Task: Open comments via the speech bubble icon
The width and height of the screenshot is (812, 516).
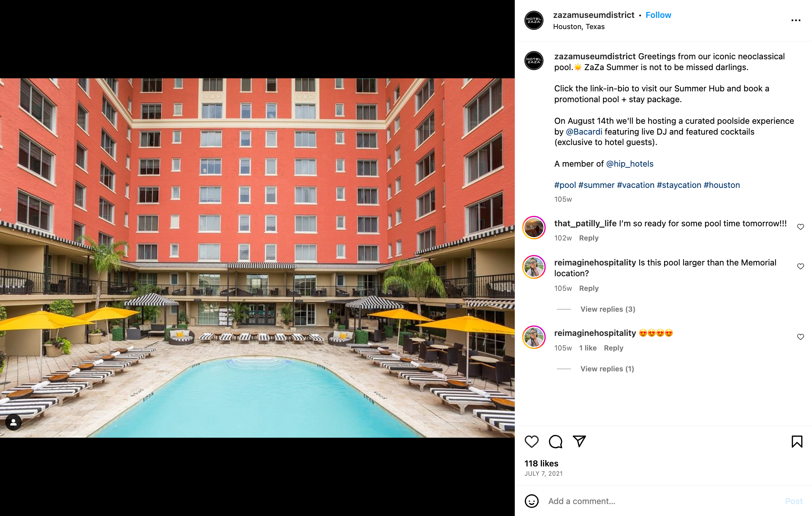Action: coord(555,441)
